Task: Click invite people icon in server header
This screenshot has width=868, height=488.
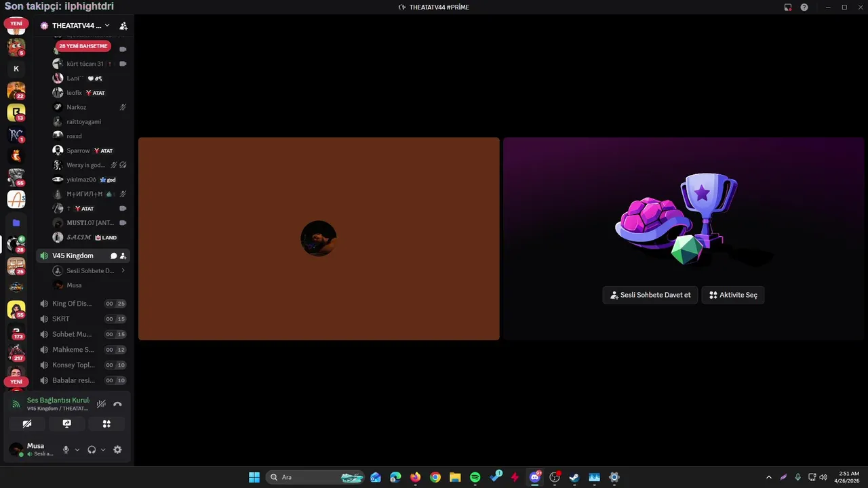Action: [123, 26]
